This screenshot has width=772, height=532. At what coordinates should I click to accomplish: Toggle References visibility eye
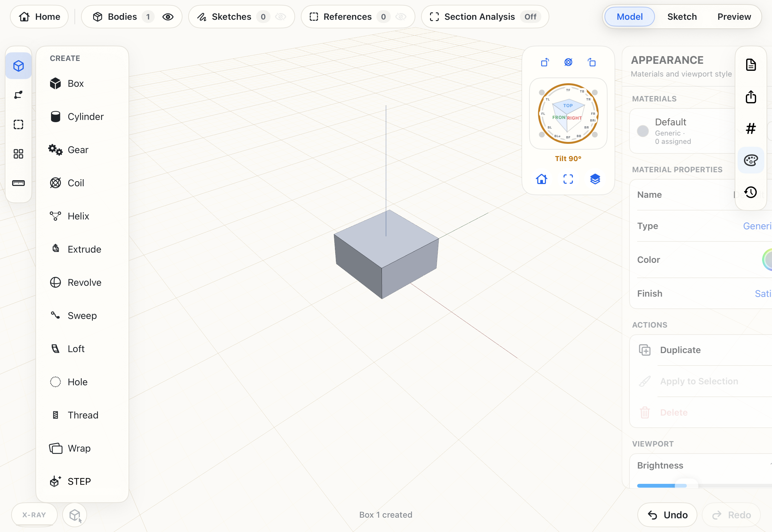401,17
